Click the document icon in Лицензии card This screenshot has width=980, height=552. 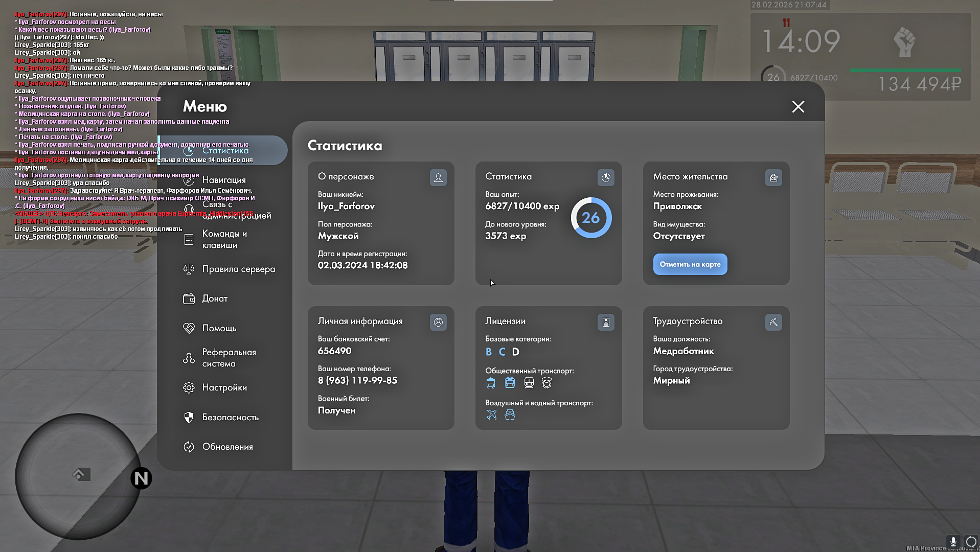tap(606, 323)
